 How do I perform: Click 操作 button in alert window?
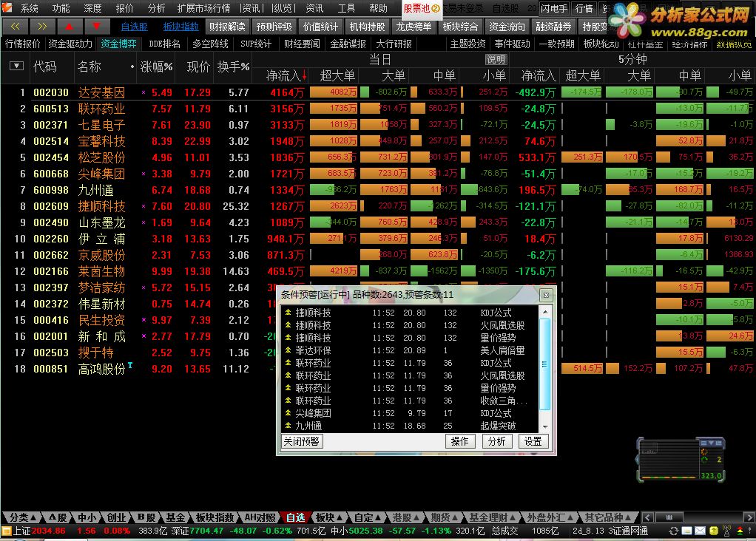(x=460, y=441)
